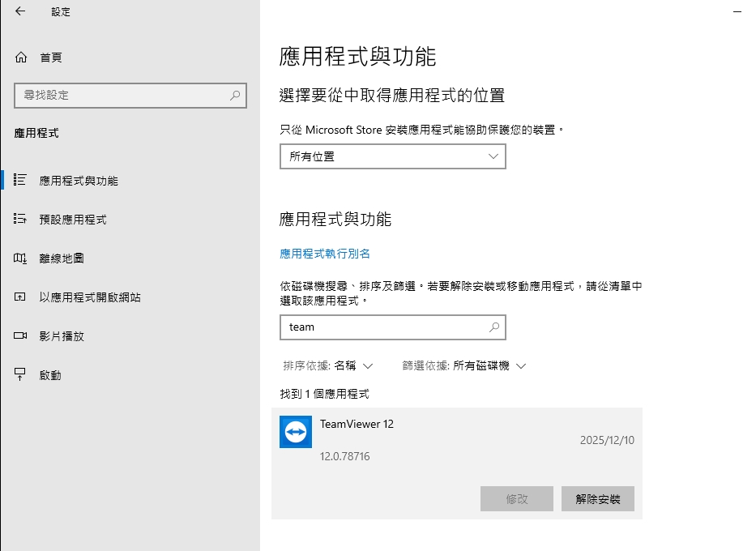Focus the 尋找設定 search field

point(122,95)
